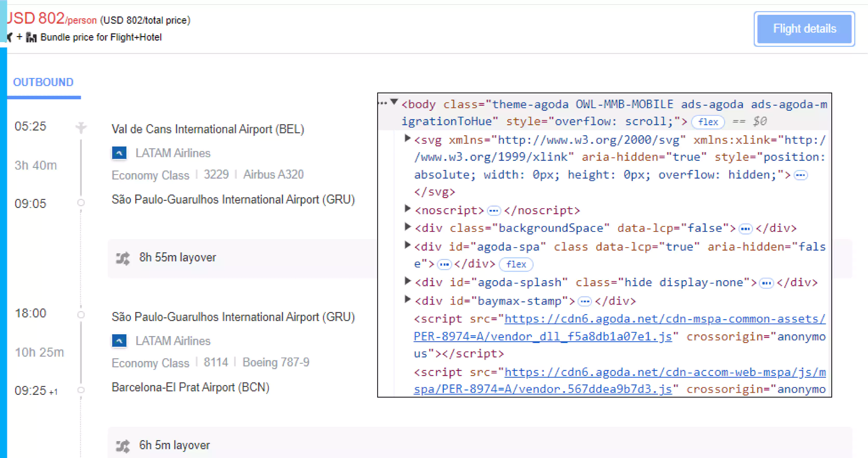This screenshot has height=458, width=868.
Task: Click Bundle price for Flight+Hotel text
Action: pos(101,37)
